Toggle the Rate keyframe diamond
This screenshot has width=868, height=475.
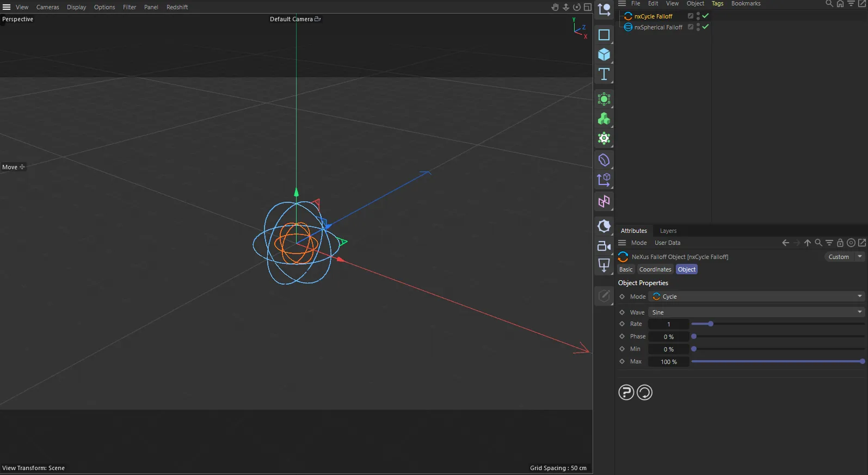pos(622,324)
